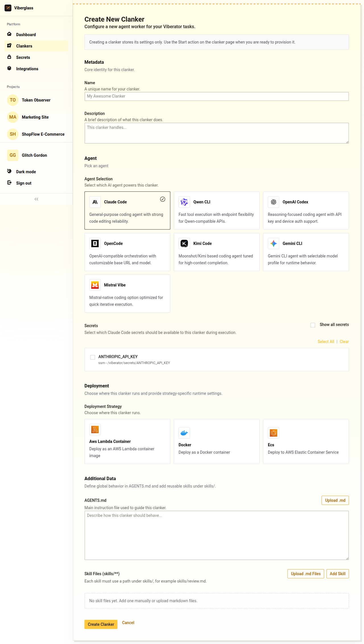Pick the OpenCode agent icon
The height and width of the screenshot is (644, 364).
95,243
